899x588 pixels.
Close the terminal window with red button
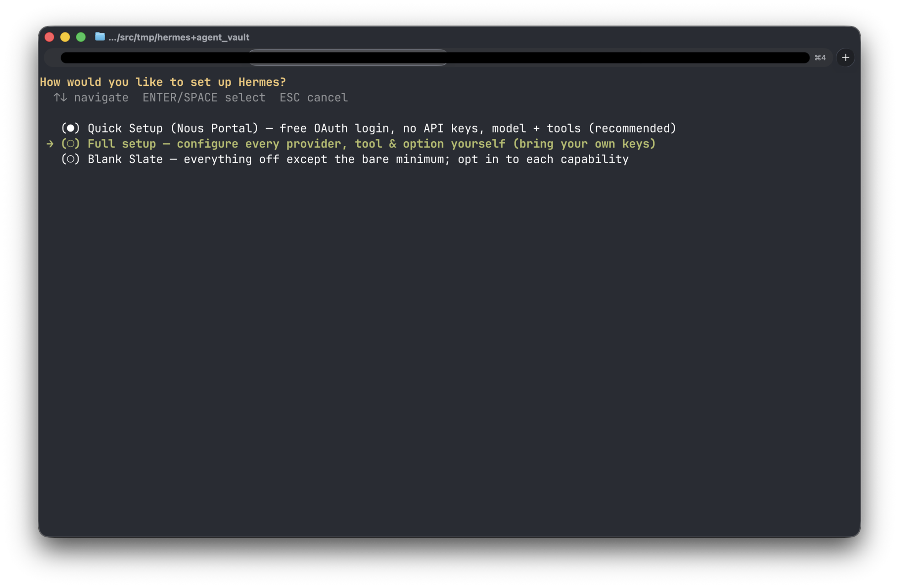(x=50, y=37)
